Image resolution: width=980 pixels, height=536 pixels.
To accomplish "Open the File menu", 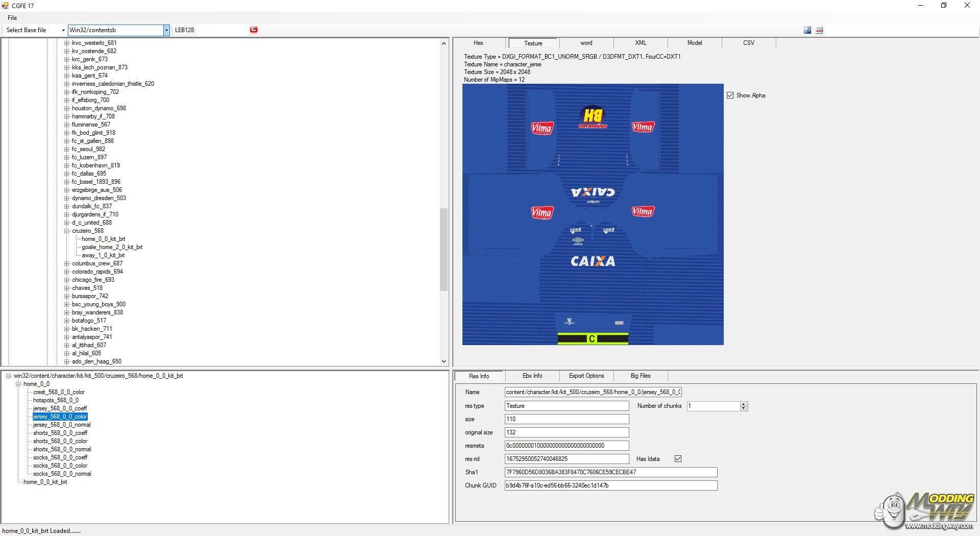I will tap(12, 18).
